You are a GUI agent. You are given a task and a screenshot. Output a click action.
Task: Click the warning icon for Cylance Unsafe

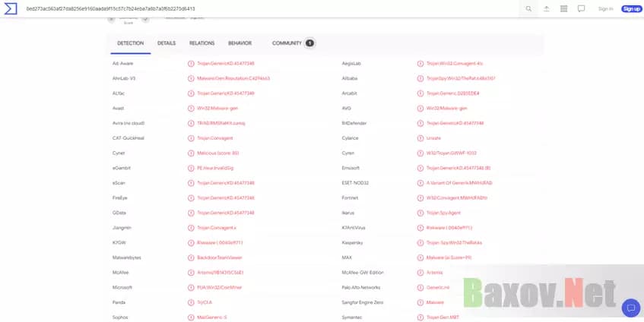[420, 137]
